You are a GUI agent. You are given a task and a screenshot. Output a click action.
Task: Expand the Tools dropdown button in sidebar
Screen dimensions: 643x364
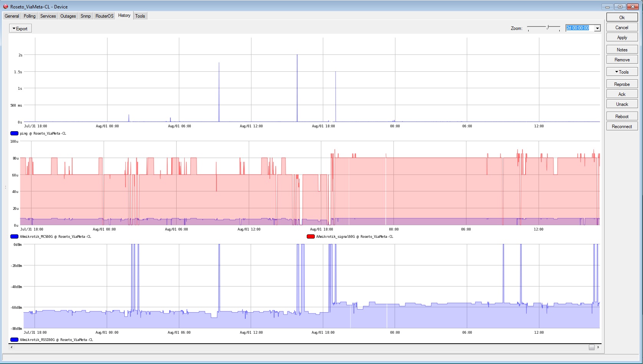622,72
